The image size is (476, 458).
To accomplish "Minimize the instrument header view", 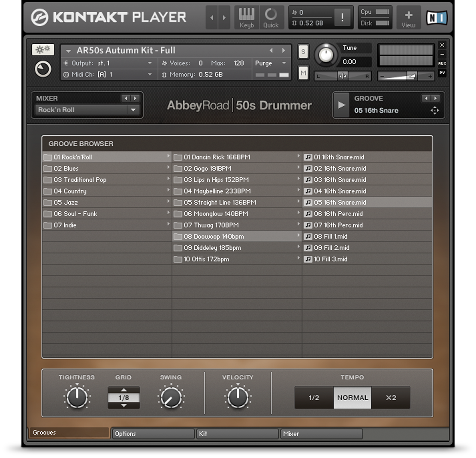I will coord(442,54).
